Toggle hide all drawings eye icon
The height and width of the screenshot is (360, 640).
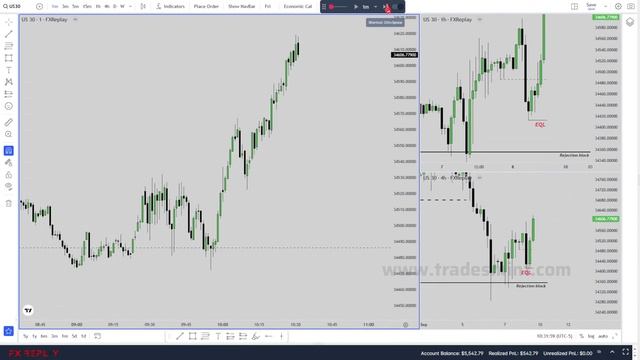click(x=9, y=187)
